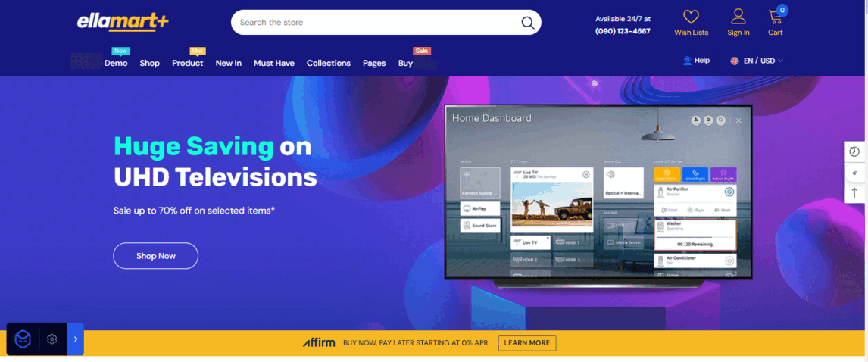Click 'BUY NOW, PAY LATER STARTING AT 0% APR' text
The height and width of the screenshot is (362, 868).
click(415, 342)
